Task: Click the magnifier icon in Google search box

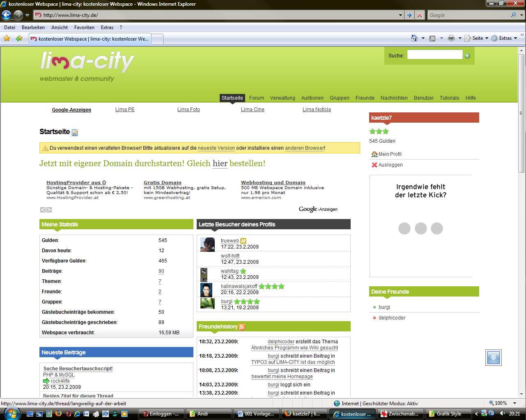Action: point(513,15)
